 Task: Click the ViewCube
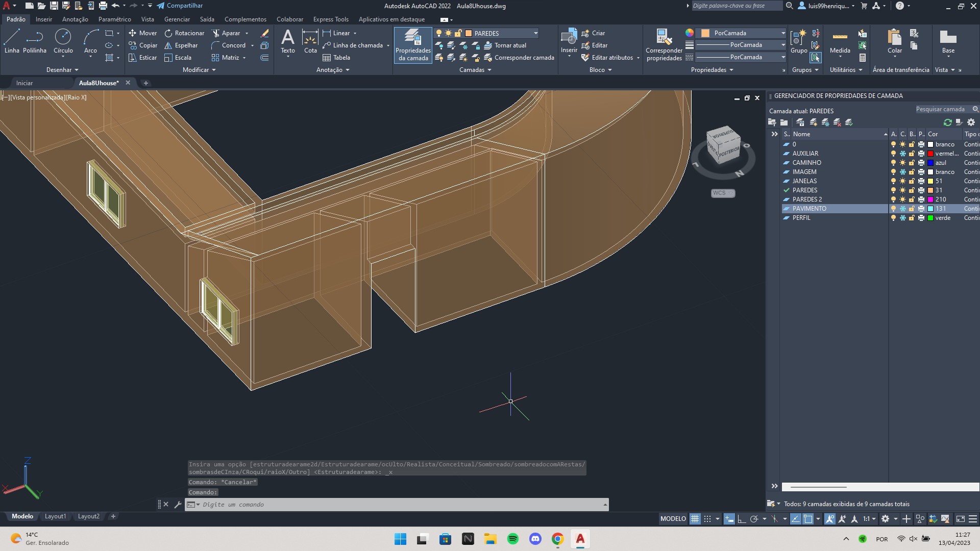click(723, 146)
